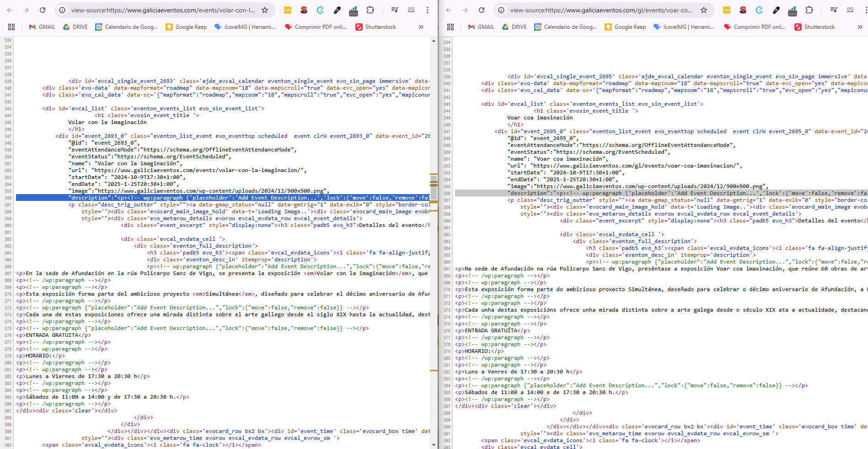
Task: Open media controls icon in right window
Action: pyautogui.click(x=834, y=10)
